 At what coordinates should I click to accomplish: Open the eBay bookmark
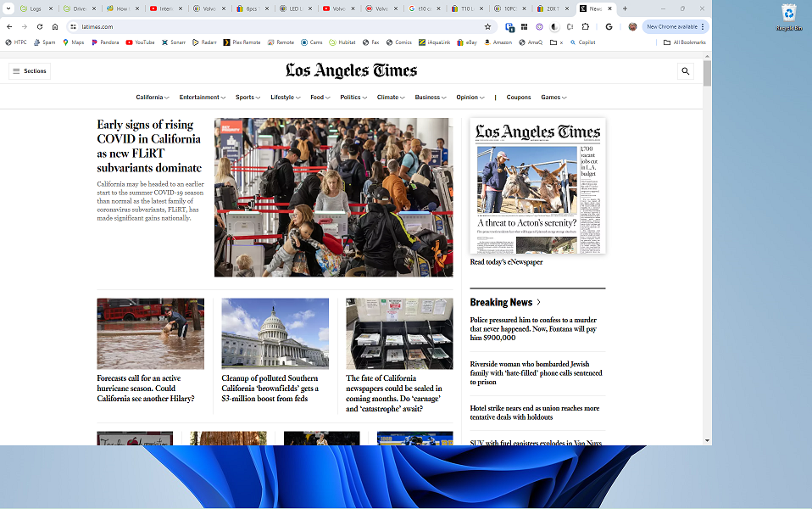coord(467,42)
